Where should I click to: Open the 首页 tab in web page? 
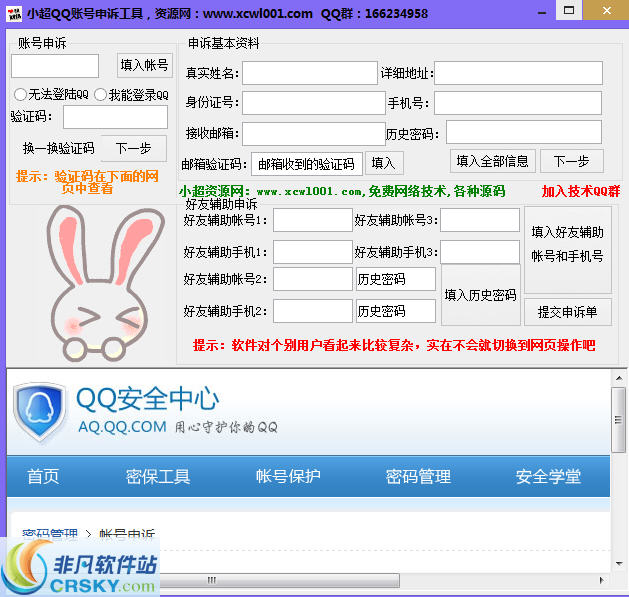click(x=43, y=477)
